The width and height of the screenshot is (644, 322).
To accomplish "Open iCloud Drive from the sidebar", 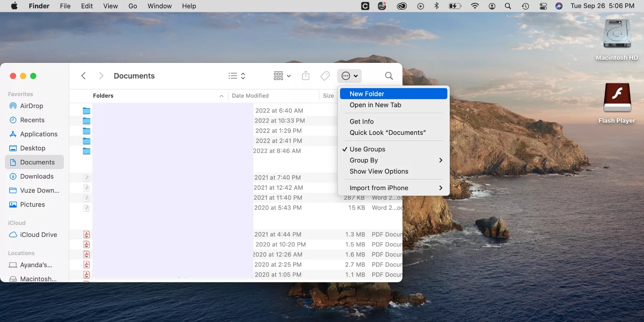I will (38, 235).
